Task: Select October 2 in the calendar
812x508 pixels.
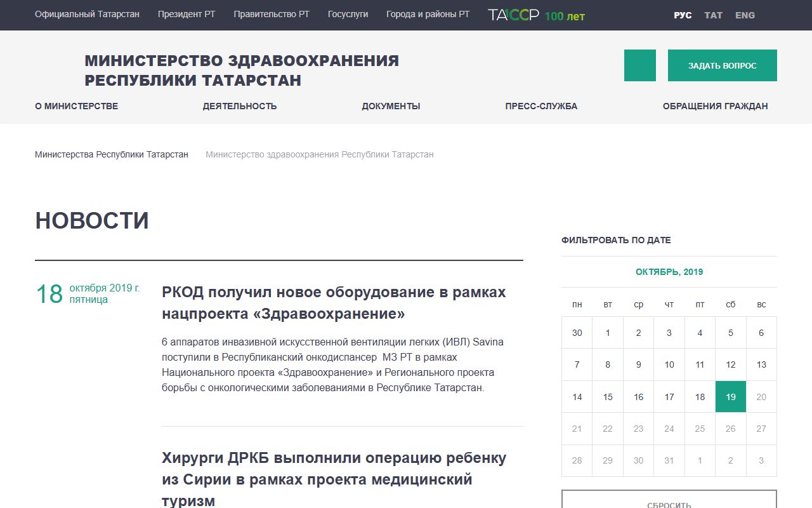Action: [x=638, y=333]
